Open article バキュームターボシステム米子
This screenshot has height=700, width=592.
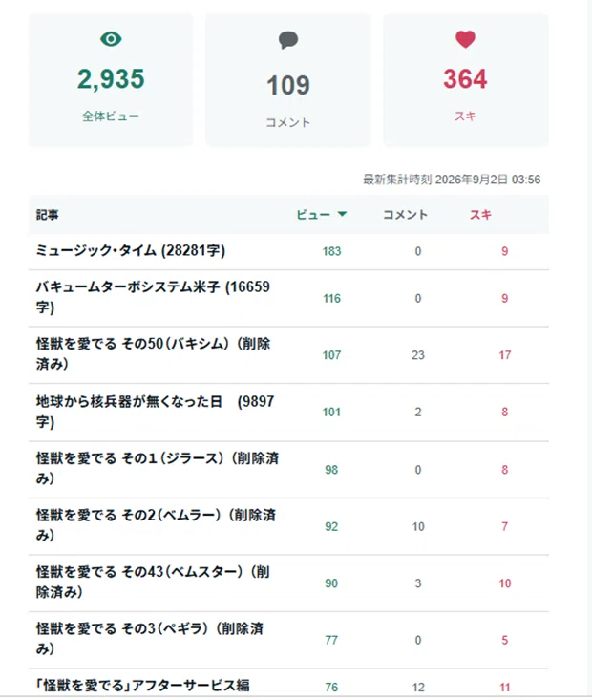pyautogui.click(x=153, y=297)
